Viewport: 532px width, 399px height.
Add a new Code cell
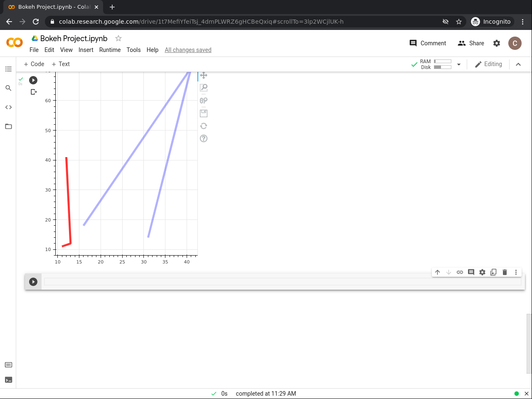34,64
